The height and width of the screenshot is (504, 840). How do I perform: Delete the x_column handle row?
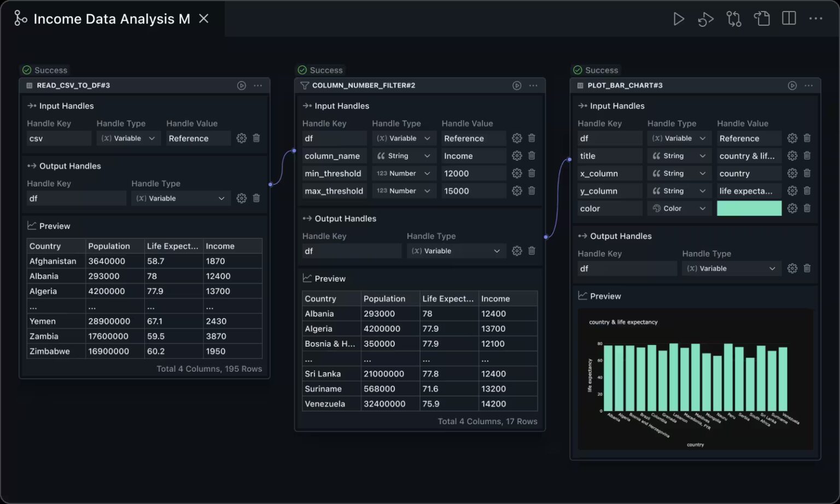pyautogui.click(x=807, y=173)
